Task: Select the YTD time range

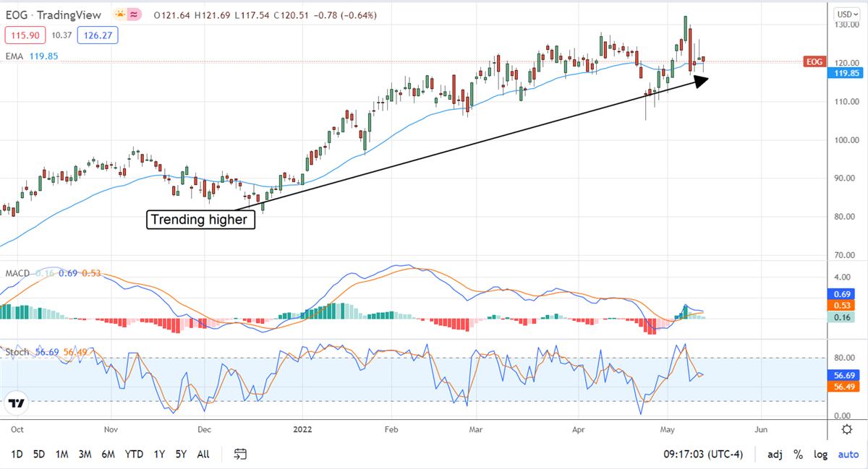Action: point(133,455)
